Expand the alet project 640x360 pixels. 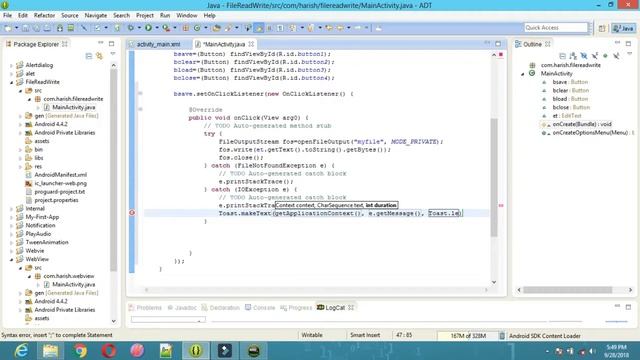point(11,73)
